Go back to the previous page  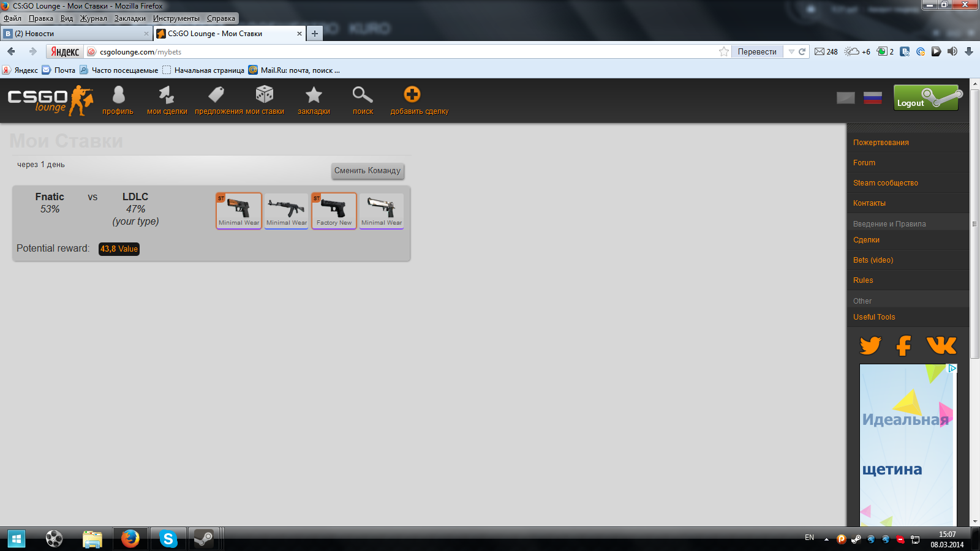(11, 51)
